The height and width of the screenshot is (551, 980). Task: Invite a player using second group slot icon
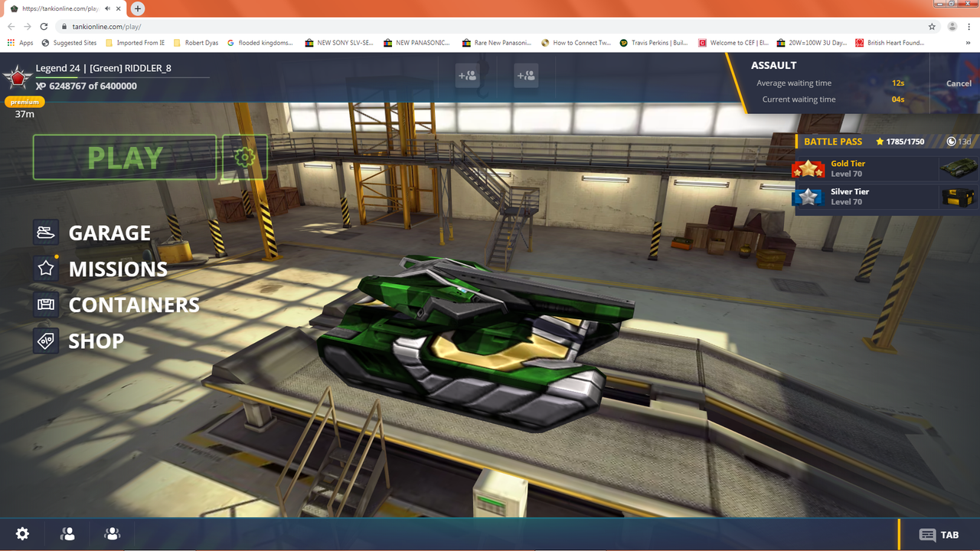coord(526,76)
